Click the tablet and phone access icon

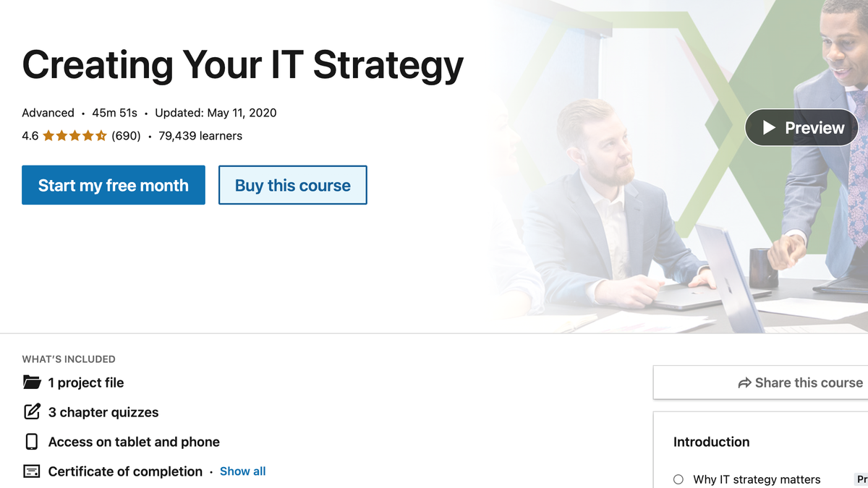[31, 441]
